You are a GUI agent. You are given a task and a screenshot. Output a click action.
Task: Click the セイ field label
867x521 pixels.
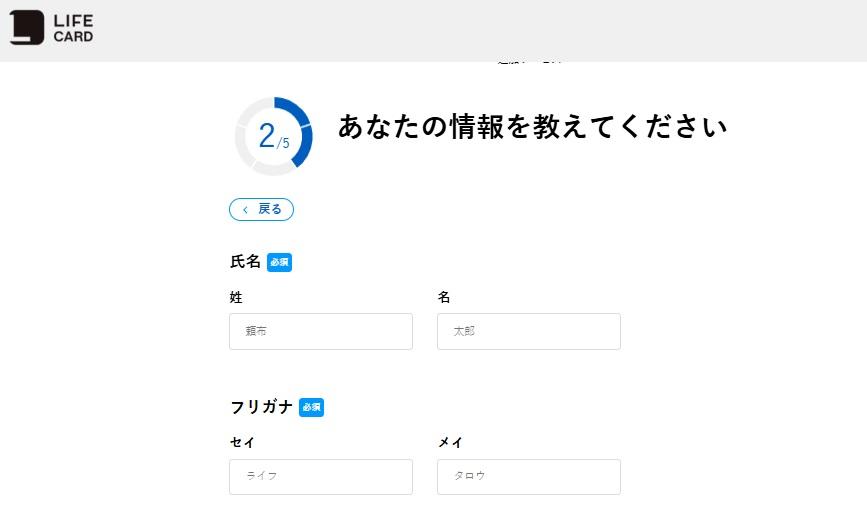click(x=242, y=442)
